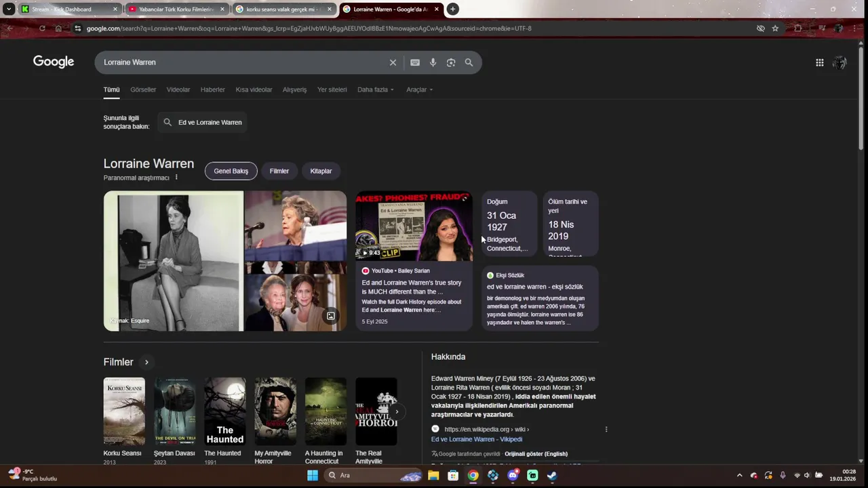
Task: Open black and white Esquire photo
Action: pyautogui.click(x=174, y=261)
